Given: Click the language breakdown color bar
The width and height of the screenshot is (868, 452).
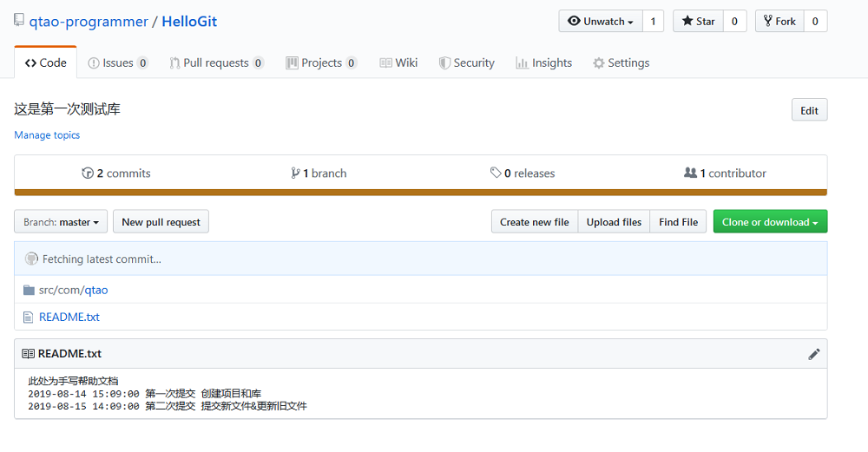Looking at the screenshot, I should click(421, 193).
